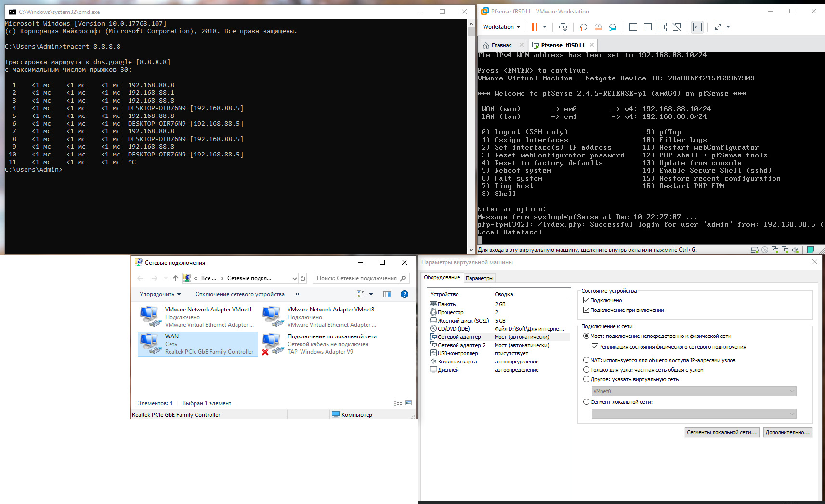Toggle Подключение при включении checkbox

[586, 310]
